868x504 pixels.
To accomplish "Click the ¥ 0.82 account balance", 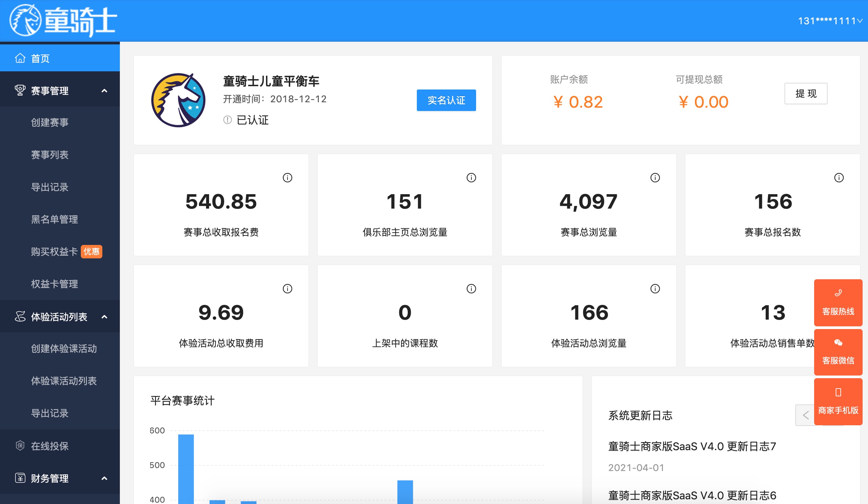I will pos(578,102).
